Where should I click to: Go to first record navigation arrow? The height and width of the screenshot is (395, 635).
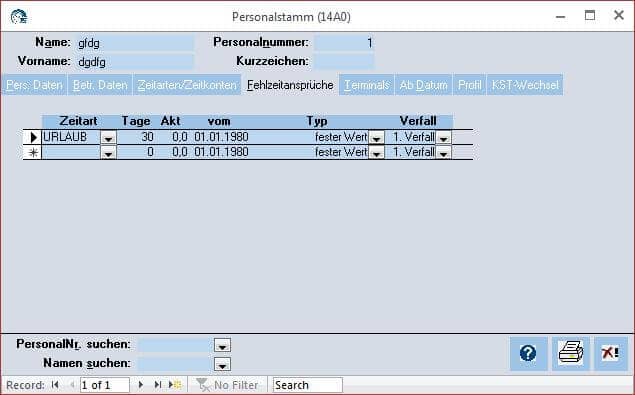pyautogui.click(x=55, y=384)
